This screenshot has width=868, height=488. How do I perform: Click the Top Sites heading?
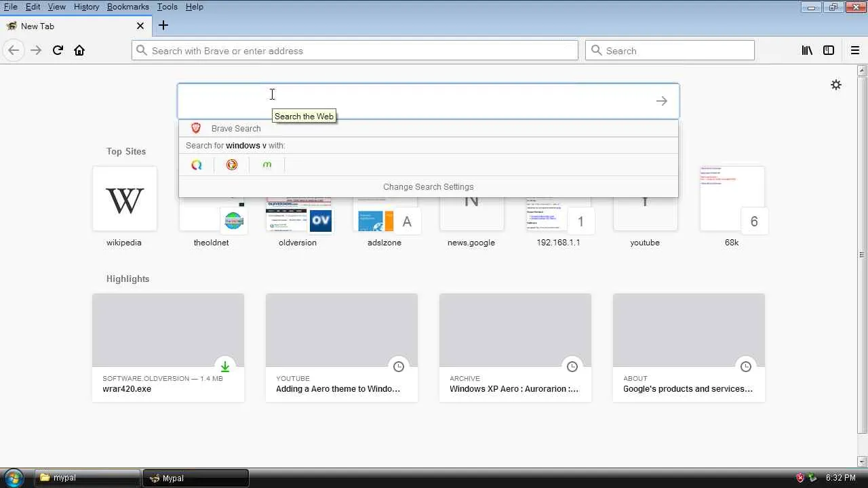click(126, 151)
